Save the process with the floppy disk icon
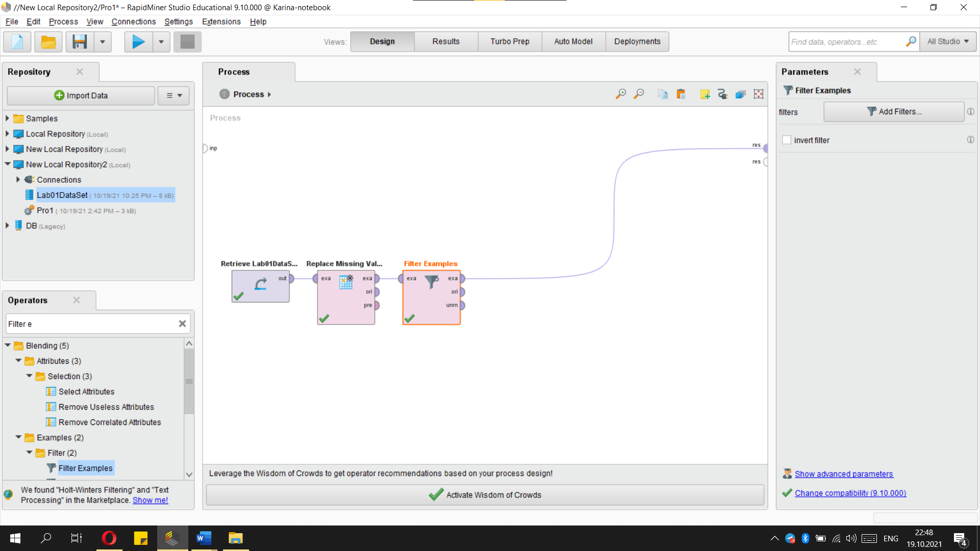 point(80,41)
